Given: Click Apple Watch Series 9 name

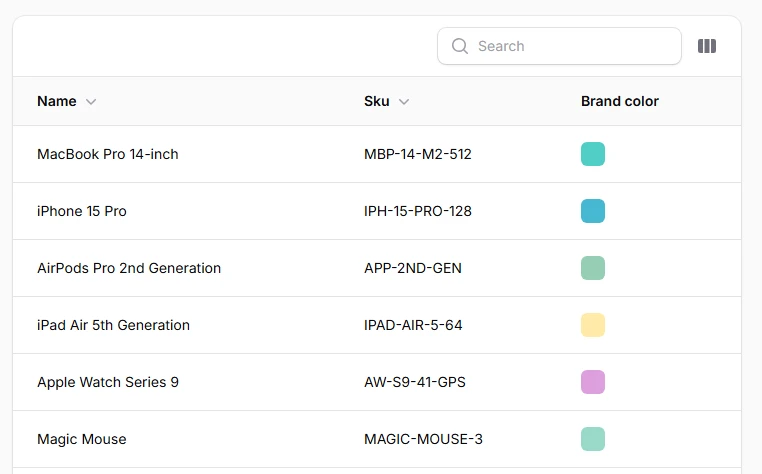Looking at the screenshot, I should (x=108, y=382).
